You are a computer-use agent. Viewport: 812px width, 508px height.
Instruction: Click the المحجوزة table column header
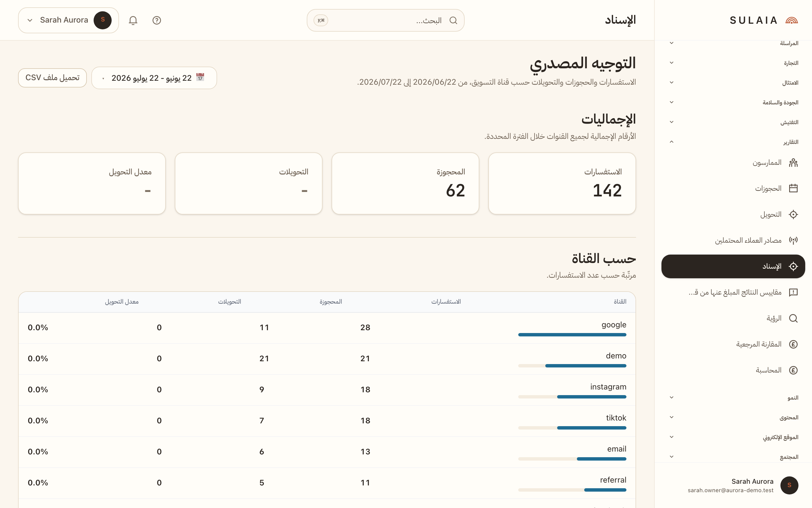(x=330, y=302)
